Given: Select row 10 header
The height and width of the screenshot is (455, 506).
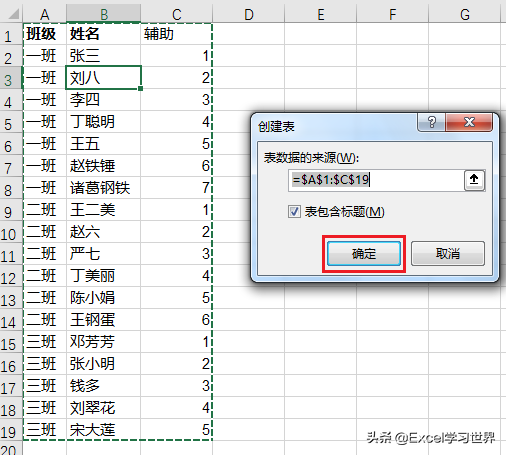Looking at the screenshot, I should pyautogui.click(x=11, y=232).
